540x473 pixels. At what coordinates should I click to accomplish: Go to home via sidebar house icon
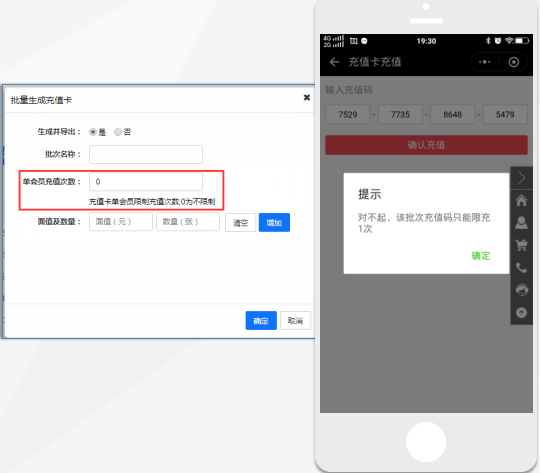click(x=521, y=200)
